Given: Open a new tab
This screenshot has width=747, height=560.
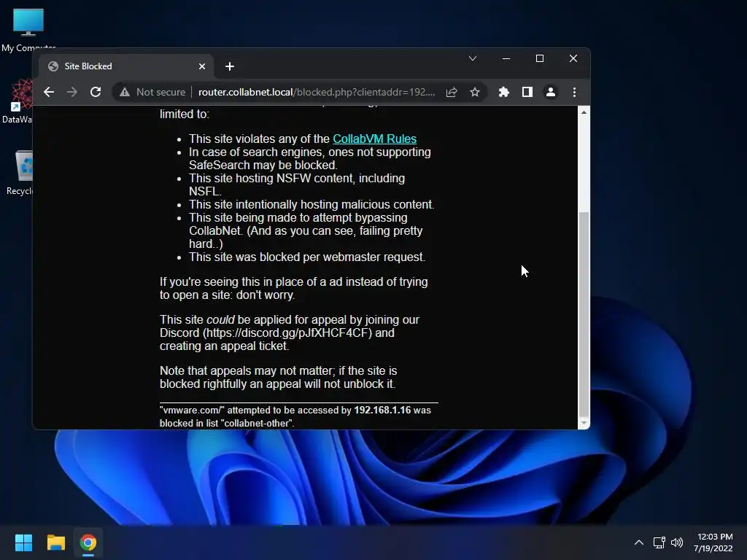Looking at the screenshot, I should (230, 66).
